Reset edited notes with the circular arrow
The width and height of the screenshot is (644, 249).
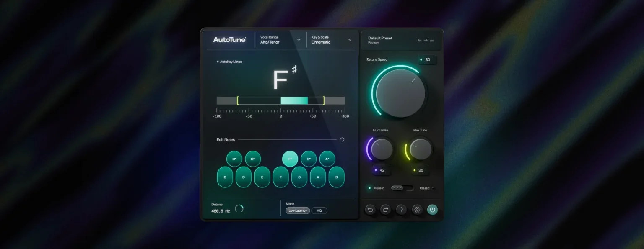(x=342, y=139)
